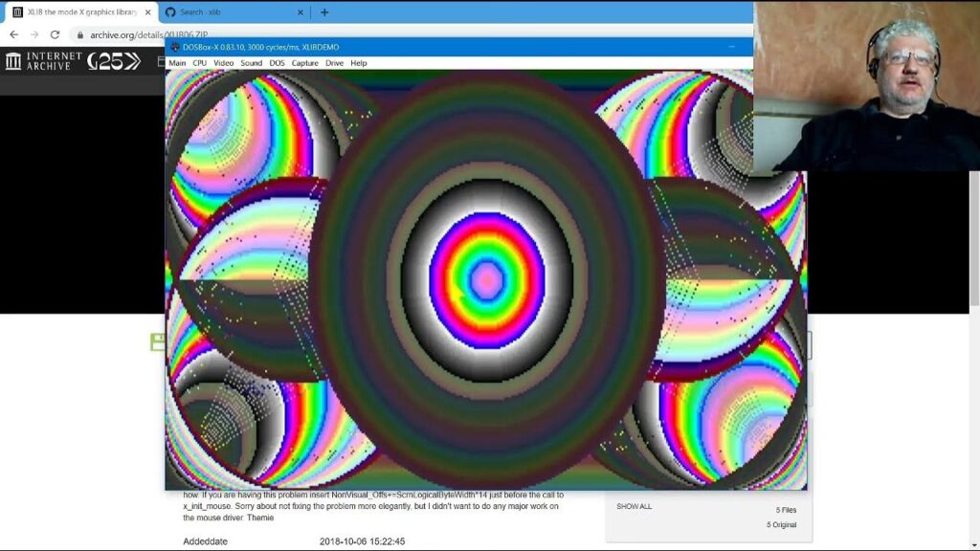Expand the Capture menu
The image size is (980, 551).
click(x=304, y=63)
